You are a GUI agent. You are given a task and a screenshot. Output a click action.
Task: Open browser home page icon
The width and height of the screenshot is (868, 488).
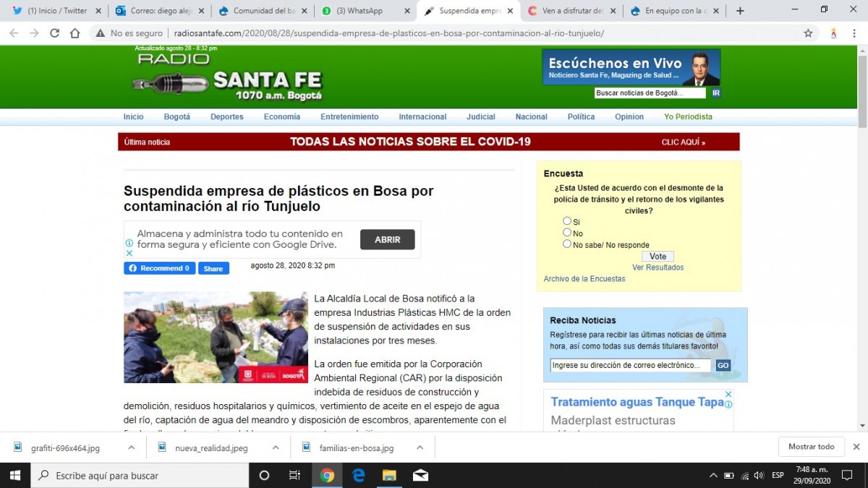coord(75,33)
